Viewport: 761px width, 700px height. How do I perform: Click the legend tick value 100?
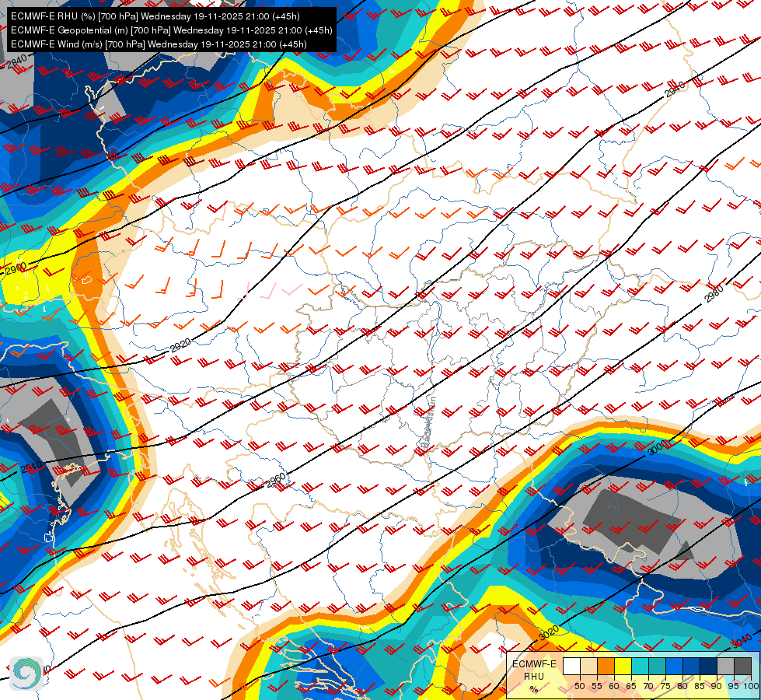point(751,686)
